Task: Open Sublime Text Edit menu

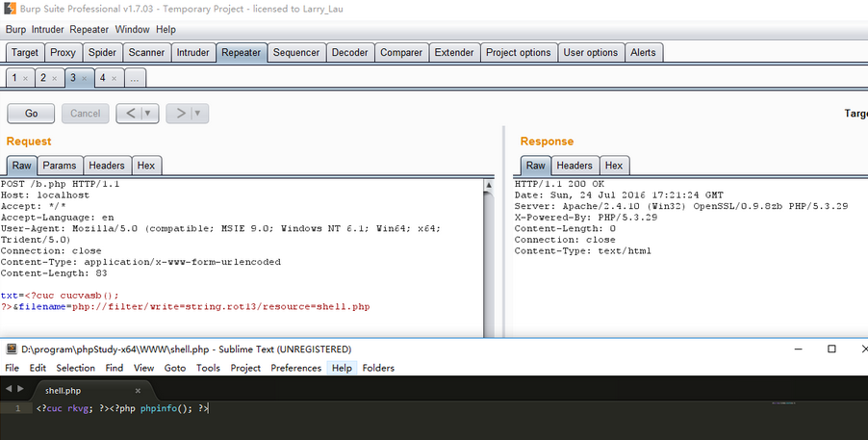Action: [x=38, y=368]
